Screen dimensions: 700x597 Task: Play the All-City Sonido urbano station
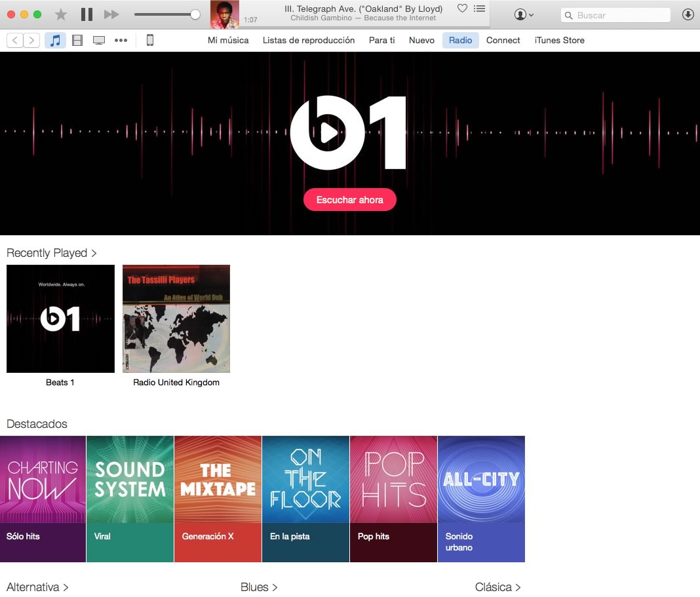[x=481, y=499]
